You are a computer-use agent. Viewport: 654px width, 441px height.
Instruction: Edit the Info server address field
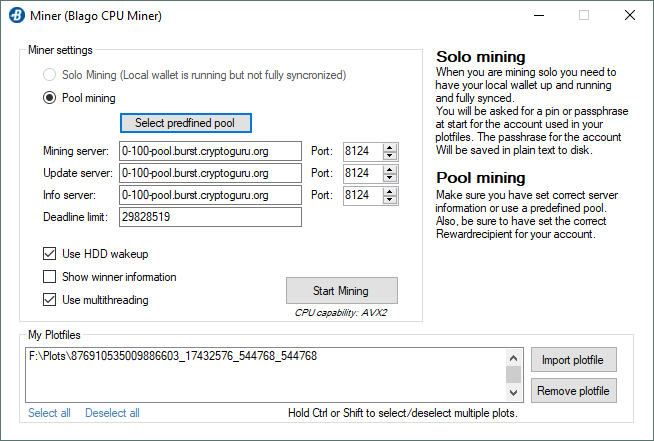(210, 195)
